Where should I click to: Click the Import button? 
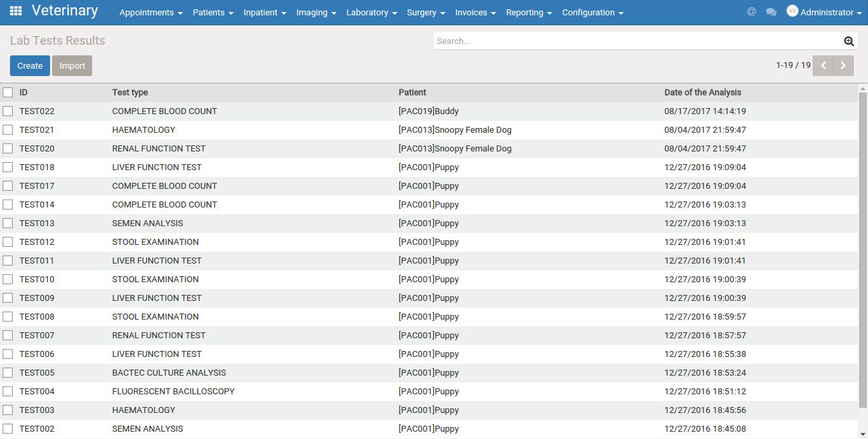(72, 65)
